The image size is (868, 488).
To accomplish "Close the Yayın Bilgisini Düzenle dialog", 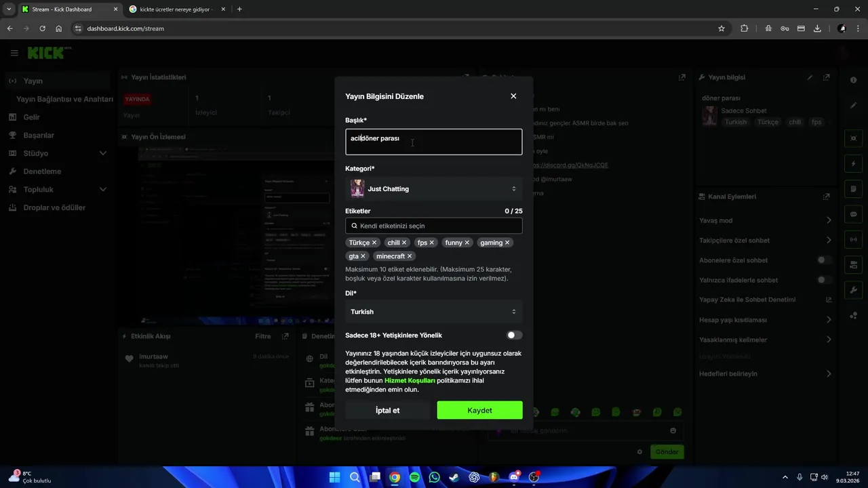I will [x=513, y=96].
